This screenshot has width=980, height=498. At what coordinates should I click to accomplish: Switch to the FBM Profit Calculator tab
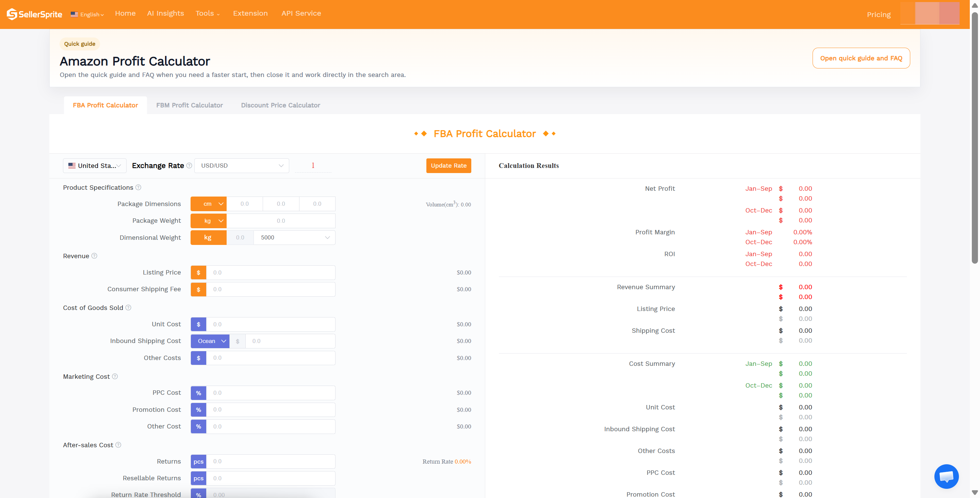[190, 105]
